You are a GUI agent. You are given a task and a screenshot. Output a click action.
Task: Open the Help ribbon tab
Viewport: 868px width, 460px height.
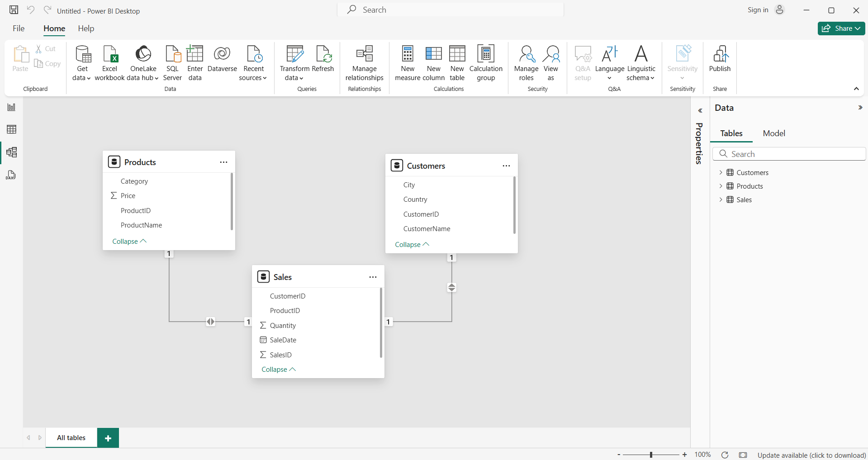(86, 28)
